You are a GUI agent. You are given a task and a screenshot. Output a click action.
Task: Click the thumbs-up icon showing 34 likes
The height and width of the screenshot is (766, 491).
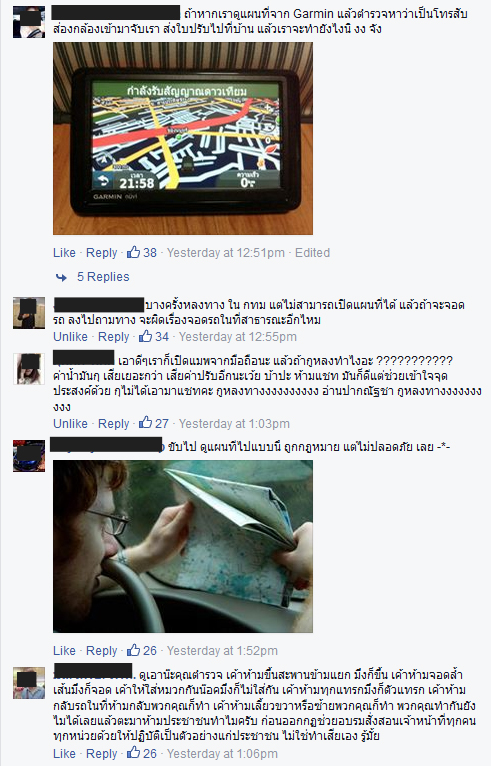(x=145, y=336)
